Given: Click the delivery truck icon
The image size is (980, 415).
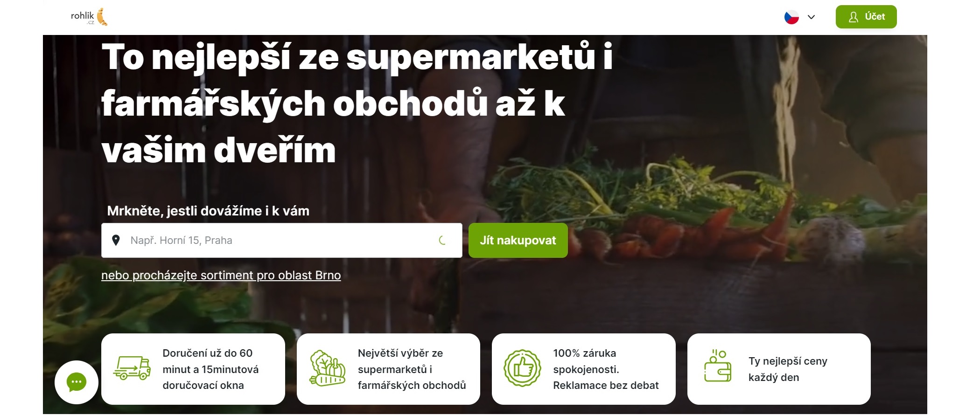Looking at the screenshot, I should 132,368.
